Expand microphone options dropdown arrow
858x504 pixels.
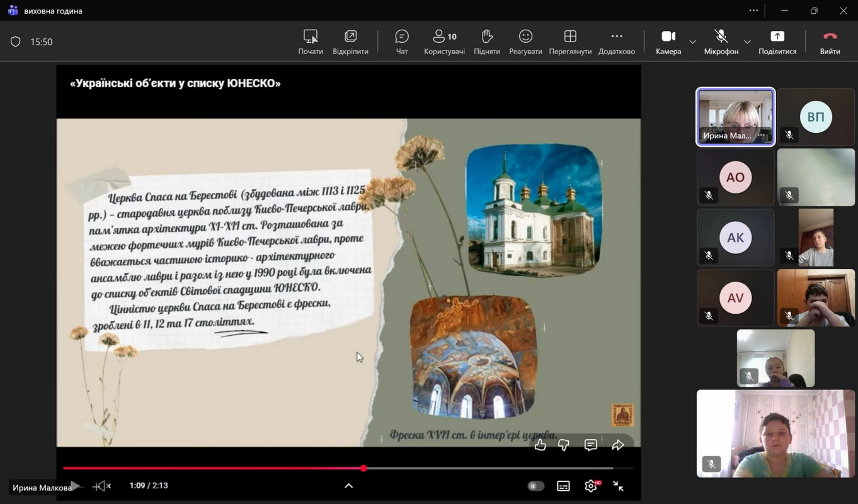(x=747, y=42)
